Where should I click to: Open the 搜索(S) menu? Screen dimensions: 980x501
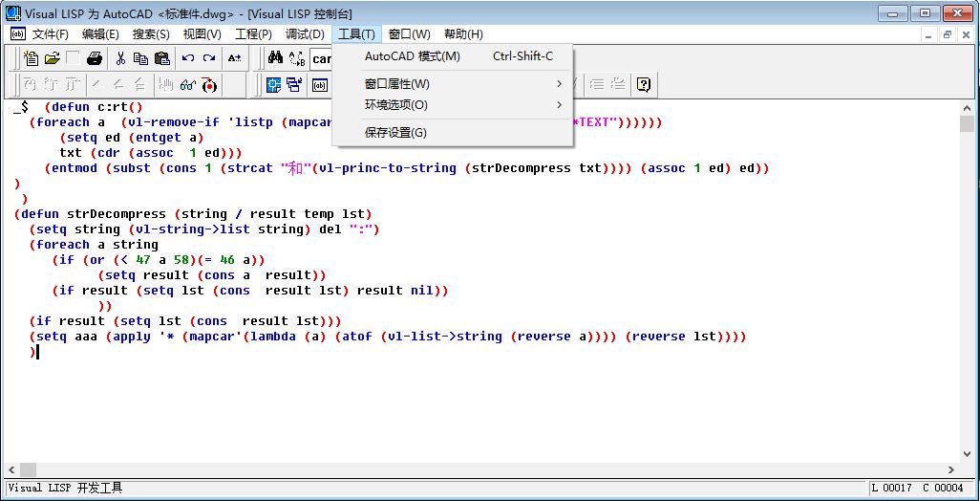point(151,34)
